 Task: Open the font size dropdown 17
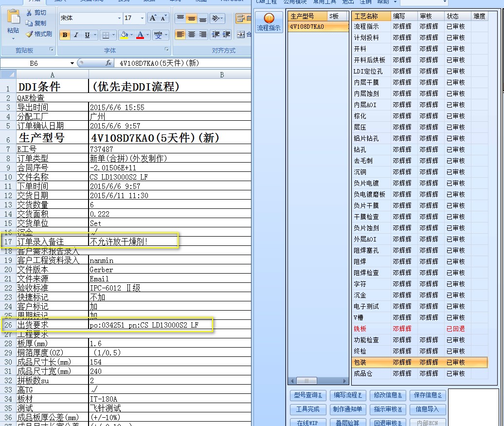(x=142, y=18)
